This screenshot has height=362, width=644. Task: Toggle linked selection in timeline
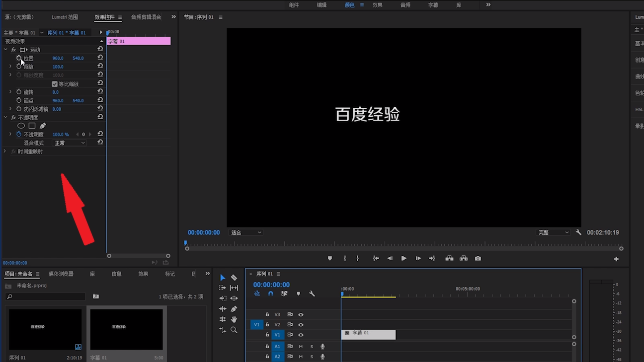click(x=284, y=293)
